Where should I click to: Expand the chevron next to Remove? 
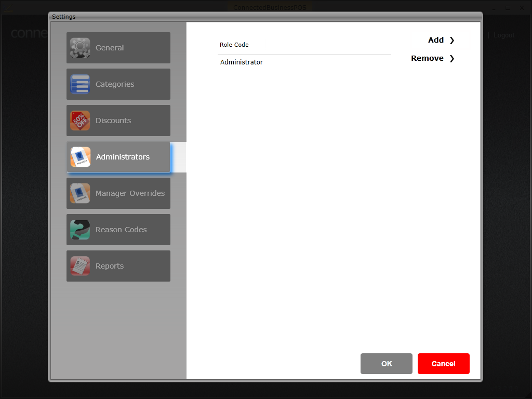[x=451, y=58]
